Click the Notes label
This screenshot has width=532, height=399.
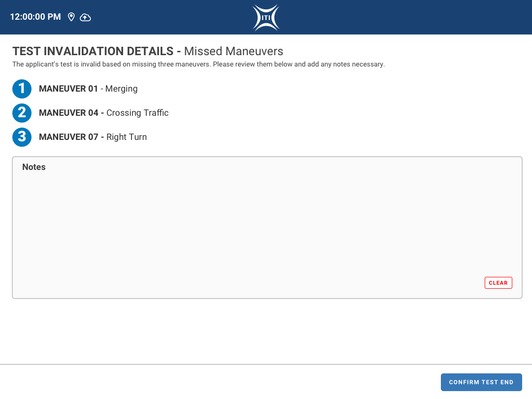coord(34,167)
